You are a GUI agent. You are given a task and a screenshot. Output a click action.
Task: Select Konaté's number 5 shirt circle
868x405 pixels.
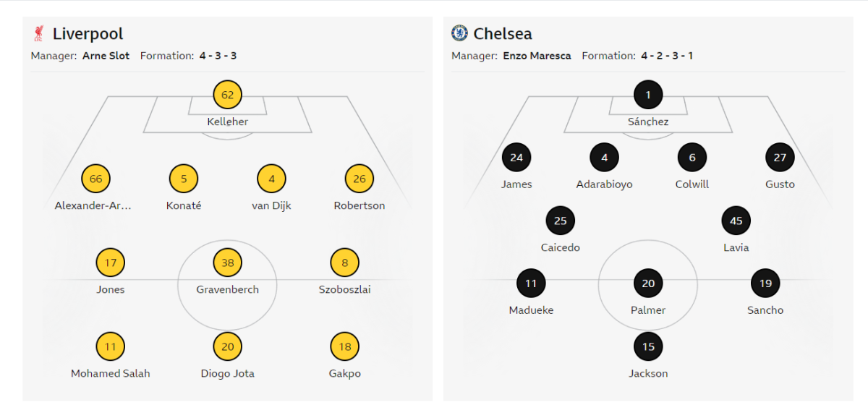coord(184,179)
